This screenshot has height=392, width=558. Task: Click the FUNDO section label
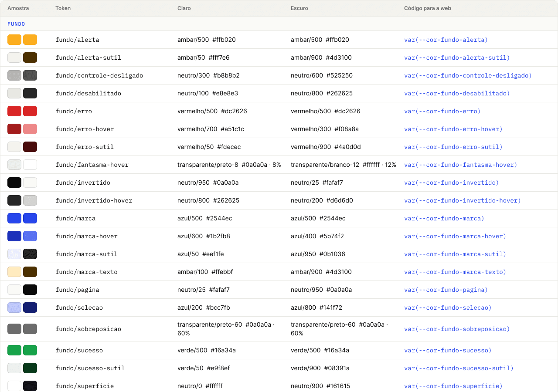point(16,24)
